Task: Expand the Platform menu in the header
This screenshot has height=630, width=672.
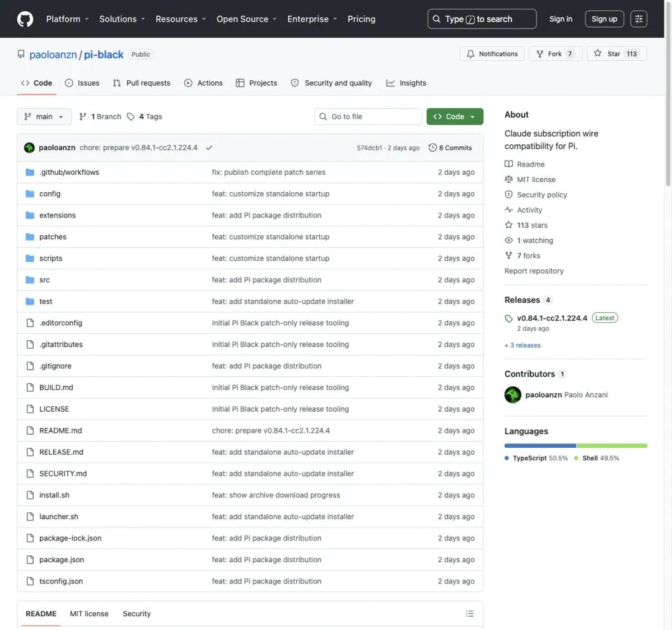Action: (x=67, y=19)
